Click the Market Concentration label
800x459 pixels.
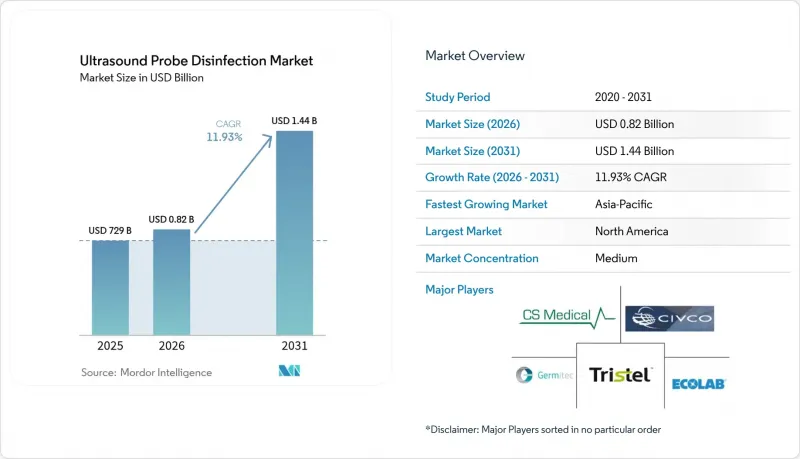point(482,258)
